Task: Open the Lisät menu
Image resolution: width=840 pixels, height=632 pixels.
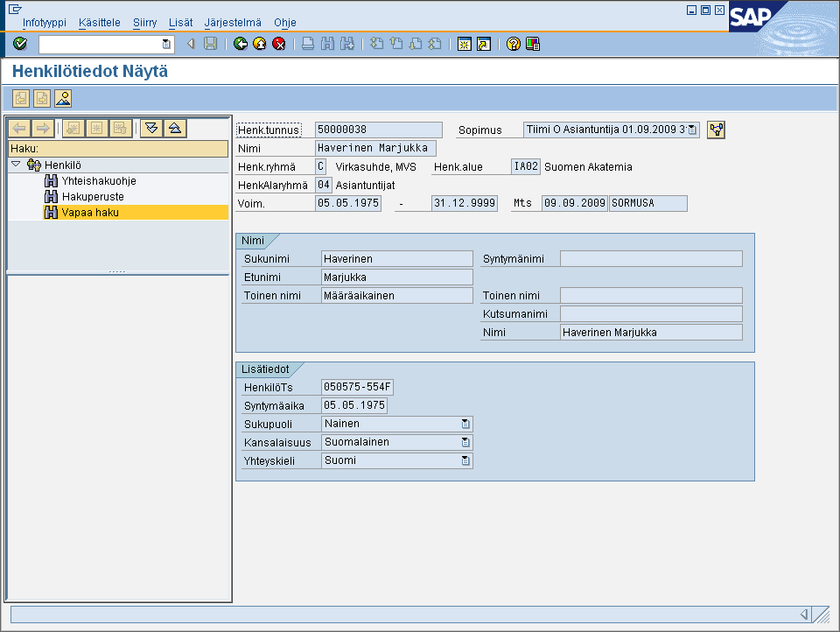Action: [x=180, y=23]
